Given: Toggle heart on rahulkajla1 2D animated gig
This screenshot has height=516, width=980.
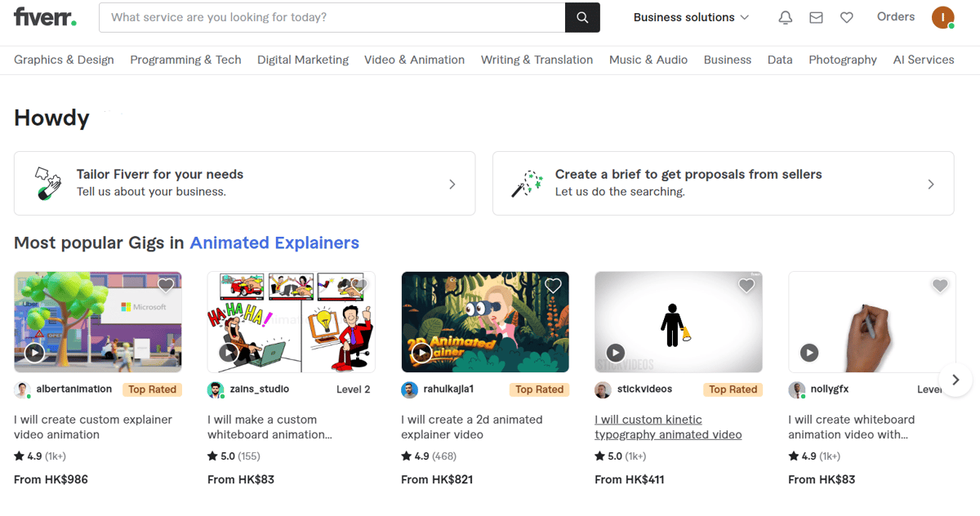Looking at the screenshot, I should [x=553, y=286].
